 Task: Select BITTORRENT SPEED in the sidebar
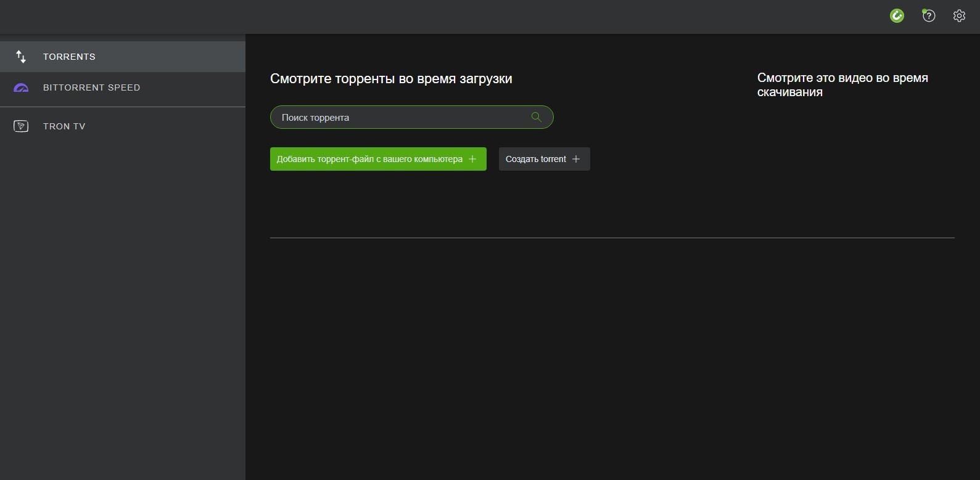pyautogui.click(x=123, y=87)
